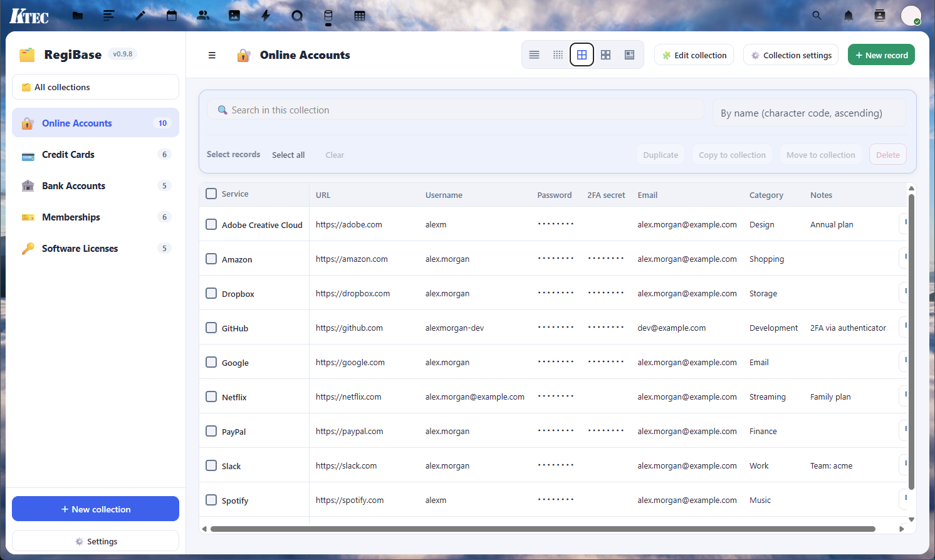Click the Password column header
This screenshot has width=935, height=560.
[554, 195]
